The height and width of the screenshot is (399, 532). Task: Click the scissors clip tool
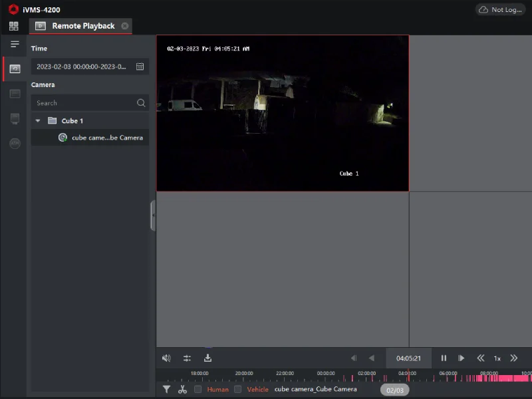[x=182, y=390]
